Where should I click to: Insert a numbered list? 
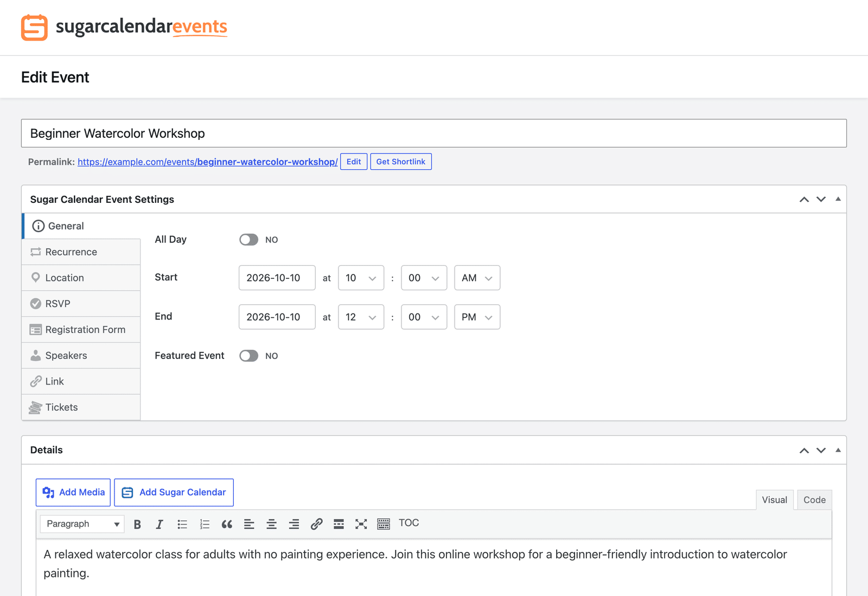(205, 524)
